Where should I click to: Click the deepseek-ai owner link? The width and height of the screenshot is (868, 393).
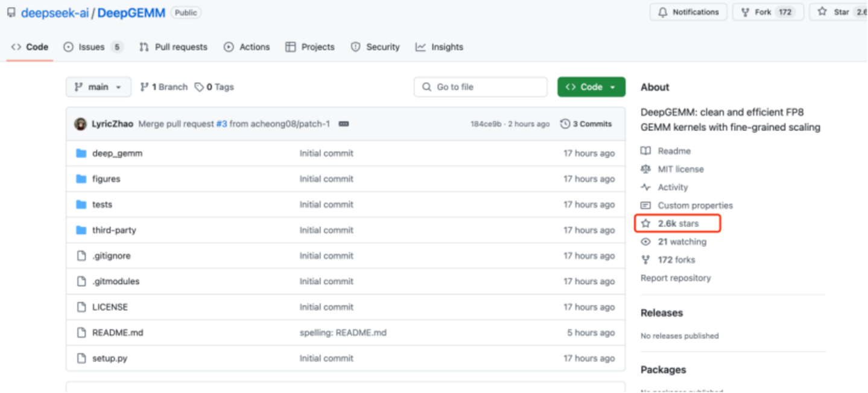54,13
